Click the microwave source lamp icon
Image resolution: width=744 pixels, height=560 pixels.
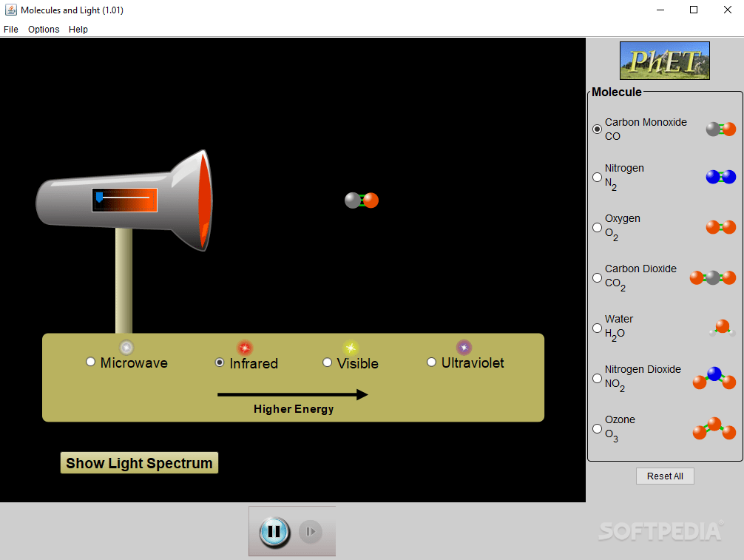126,347
